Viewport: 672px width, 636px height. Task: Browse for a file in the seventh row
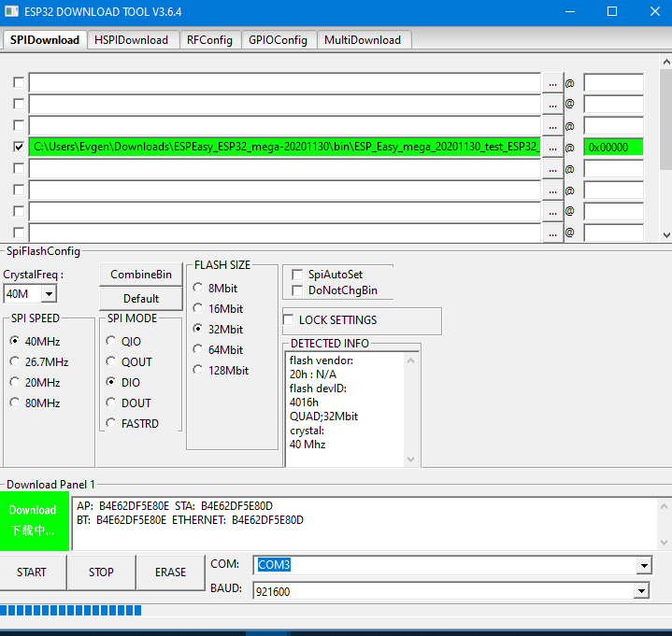[553, 212]
